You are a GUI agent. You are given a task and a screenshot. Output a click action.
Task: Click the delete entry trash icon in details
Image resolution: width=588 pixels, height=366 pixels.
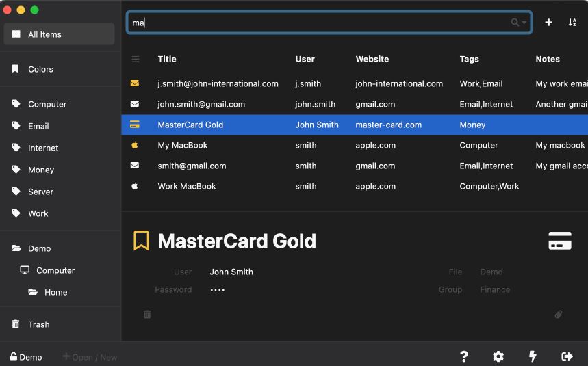click(147, 314)
